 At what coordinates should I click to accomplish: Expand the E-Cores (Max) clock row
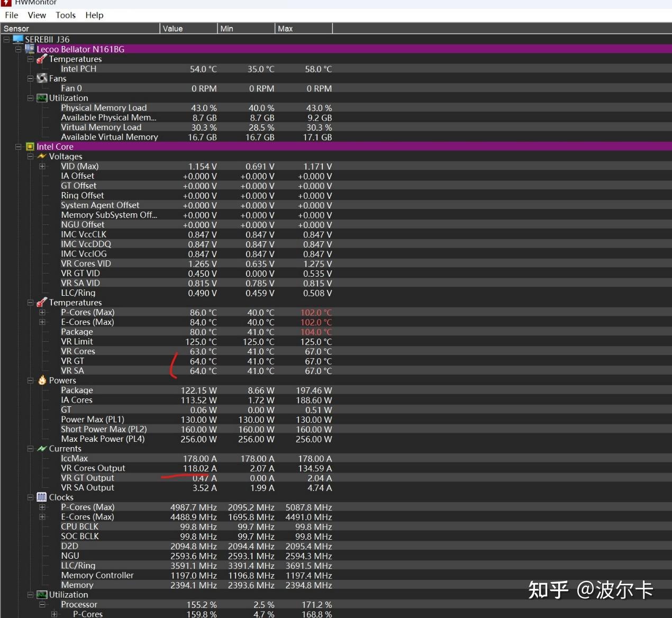[x=42, y=516]
